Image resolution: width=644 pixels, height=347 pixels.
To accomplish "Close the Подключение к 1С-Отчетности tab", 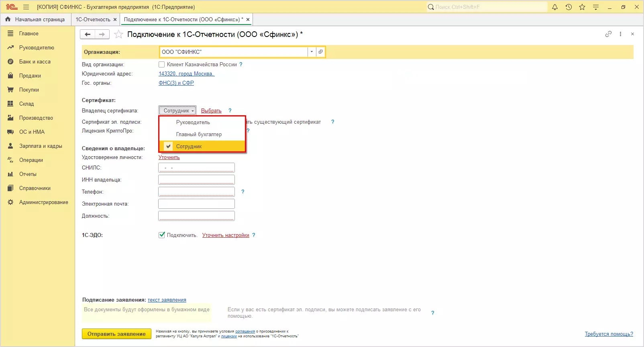I will tap(248, 19).
